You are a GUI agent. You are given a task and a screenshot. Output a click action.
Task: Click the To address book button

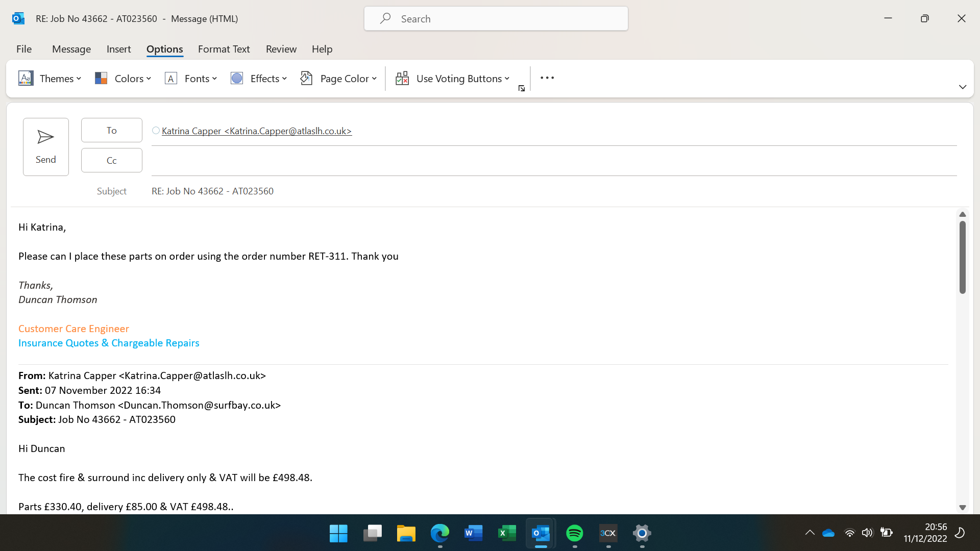(x=112, y=130)
